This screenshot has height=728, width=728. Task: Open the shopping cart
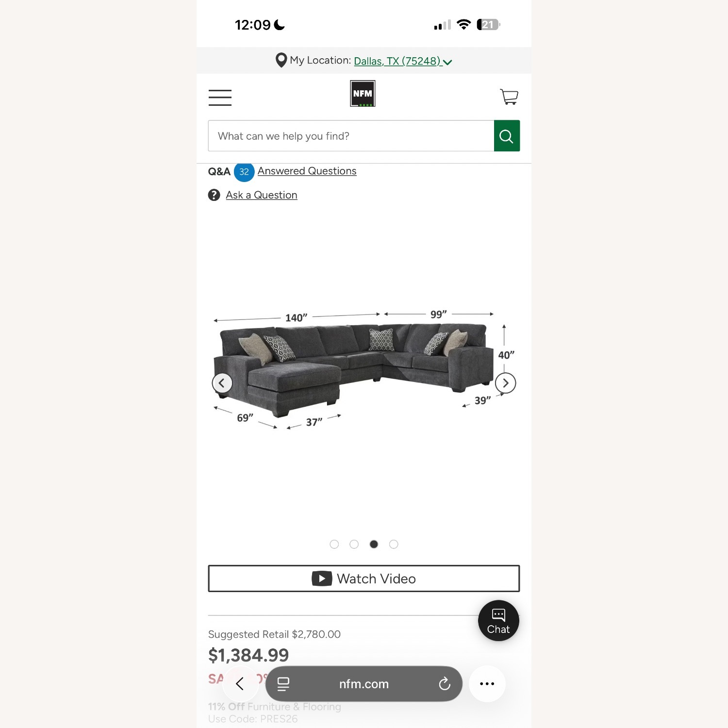(x=509, y=97)
